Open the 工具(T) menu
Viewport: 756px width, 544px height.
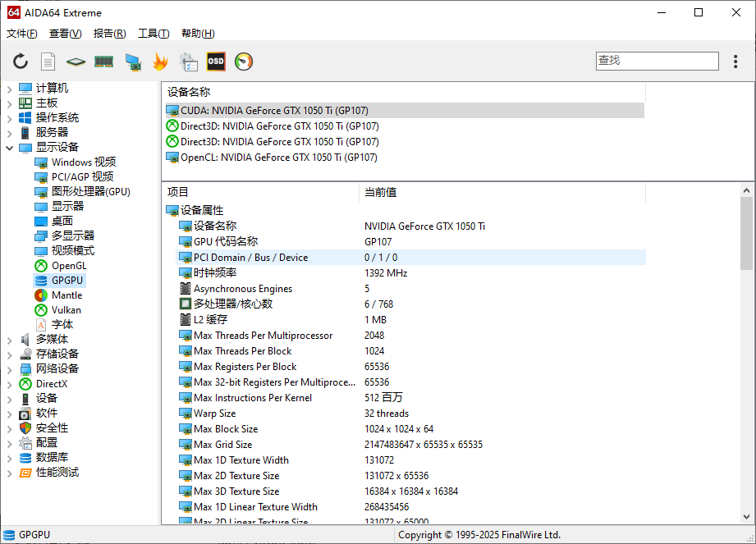tap(153, 34)
